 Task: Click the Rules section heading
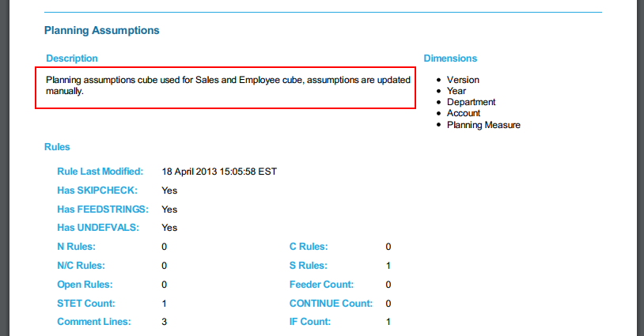click(x=57, y=147)
